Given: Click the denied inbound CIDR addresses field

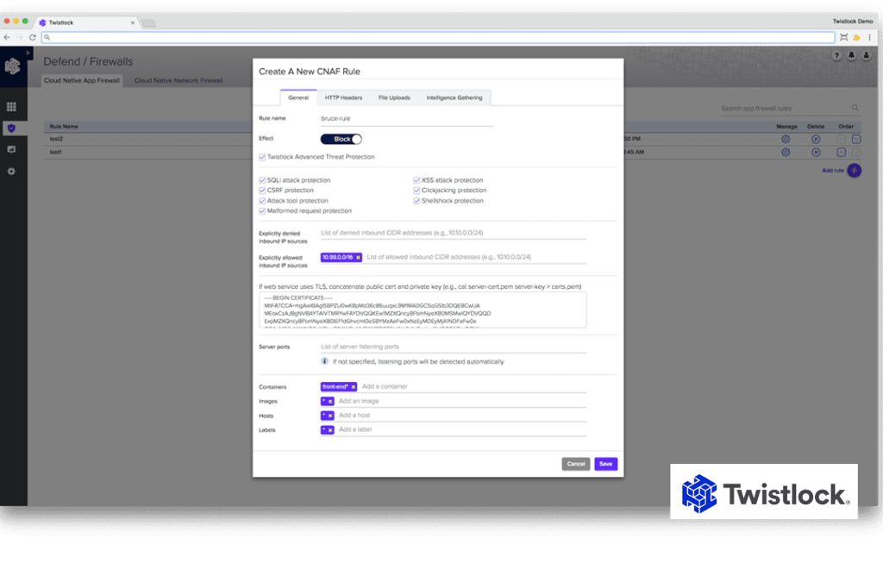Looking at the screenshot, I should coord(454,233).
